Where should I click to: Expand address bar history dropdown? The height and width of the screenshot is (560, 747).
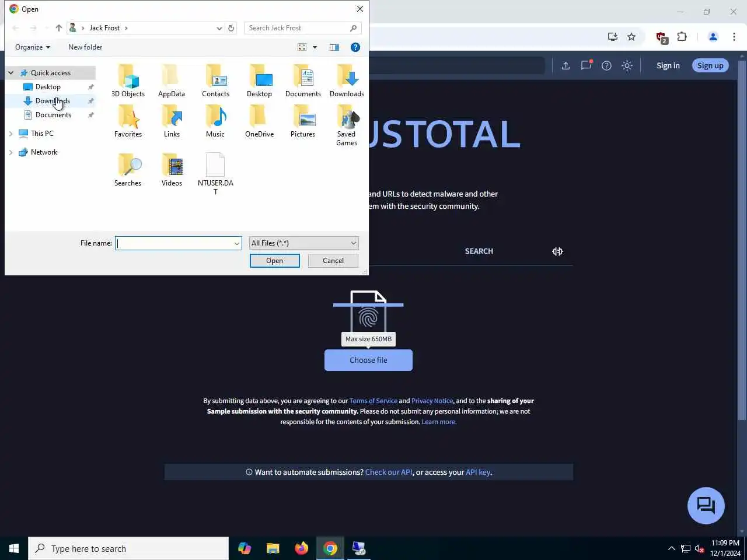tap(219, 28)
